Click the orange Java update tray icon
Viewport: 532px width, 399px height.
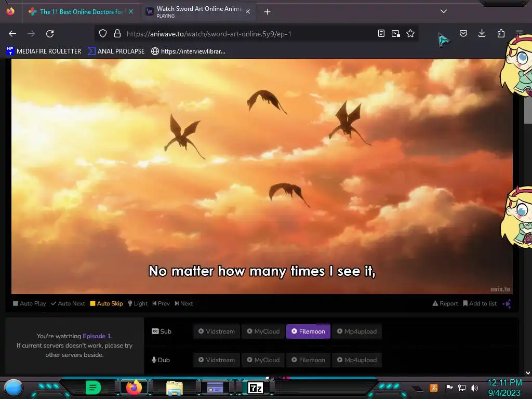[x=434, y=388]
